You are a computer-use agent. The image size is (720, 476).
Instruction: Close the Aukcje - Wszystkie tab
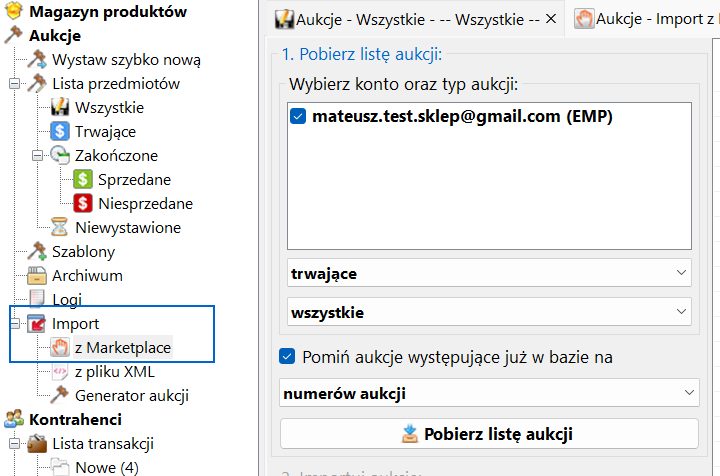point(550,19)
